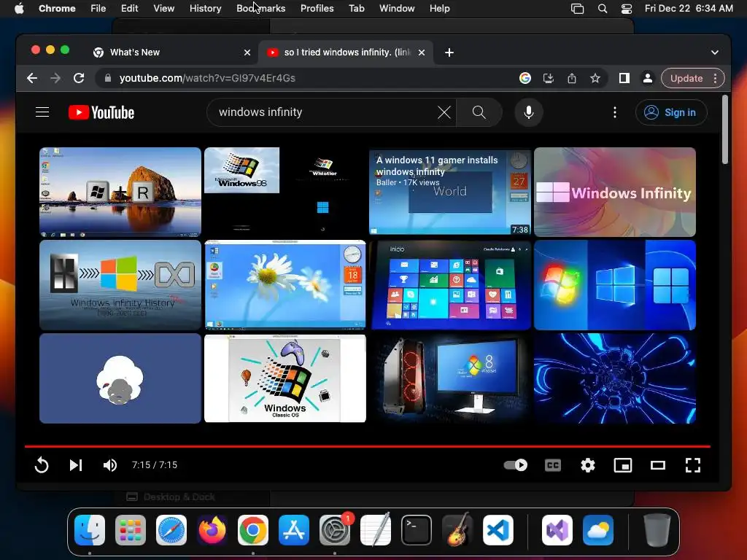This screenshot has height=560, width=747.
Task: Bookmark this tab with the star
Action: point(595,78)
